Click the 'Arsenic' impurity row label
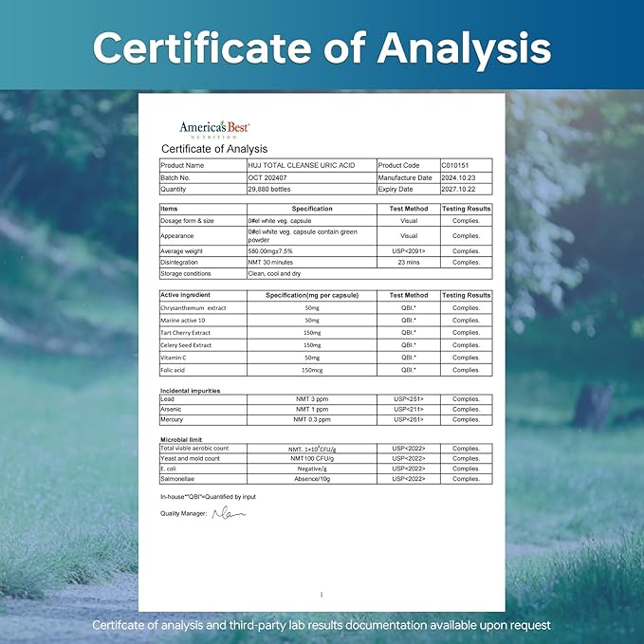 (x=171, y=409)
